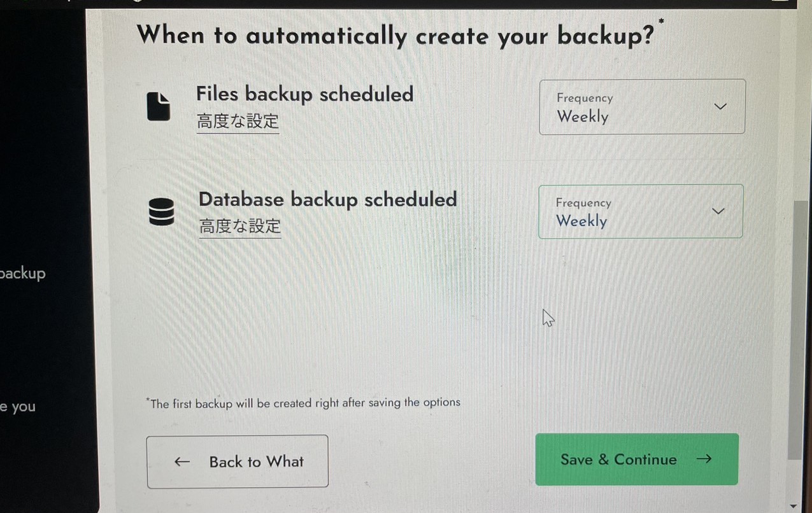Click the right arrow in Save & Continue
812x513 pixels.
point(704,459)
